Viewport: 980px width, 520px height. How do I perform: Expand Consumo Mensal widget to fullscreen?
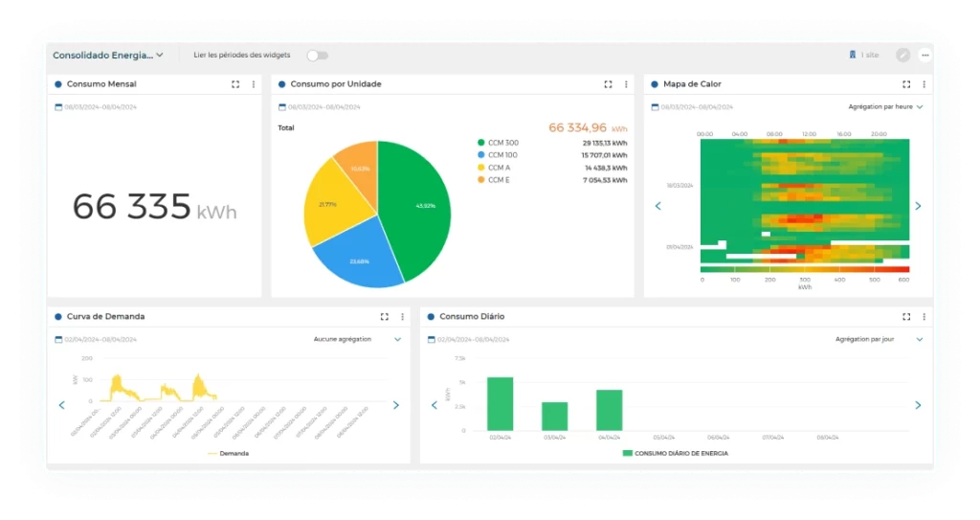235,84
